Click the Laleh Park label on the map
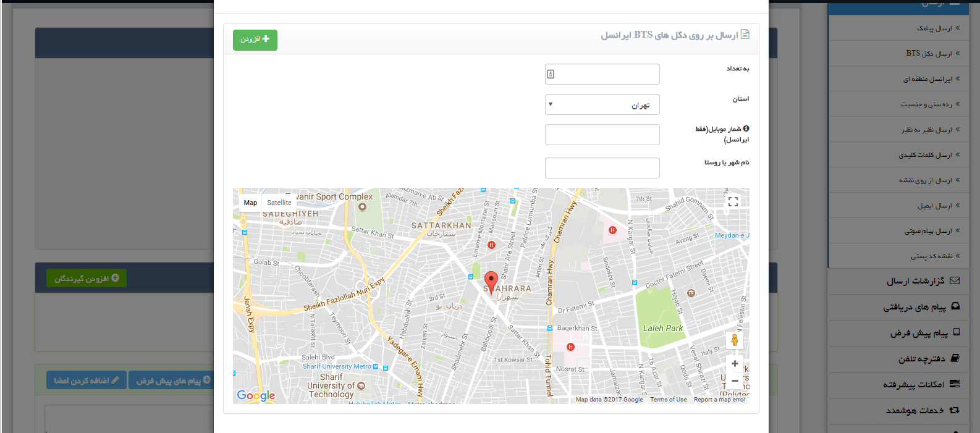The height and width of the screenshot is (433, 980). pos(663,328)
